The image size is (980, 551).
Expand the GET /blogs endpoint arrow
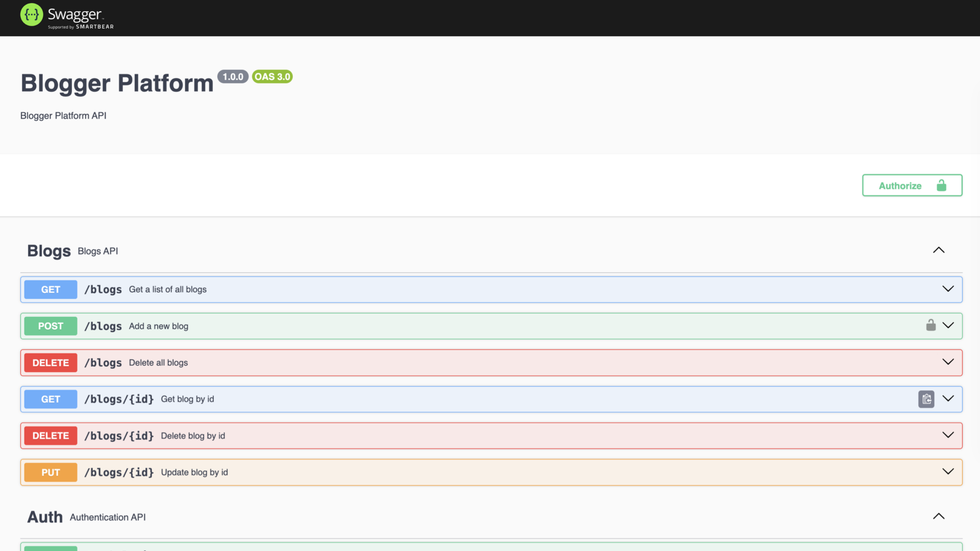click(948, 289)
